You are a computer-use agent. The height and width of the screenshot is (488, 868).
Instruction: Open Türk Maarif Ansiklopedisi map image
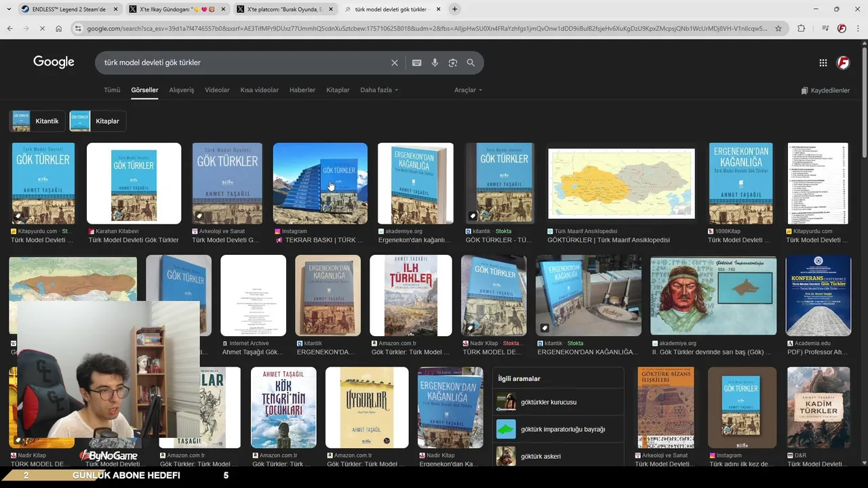[621, 184]
